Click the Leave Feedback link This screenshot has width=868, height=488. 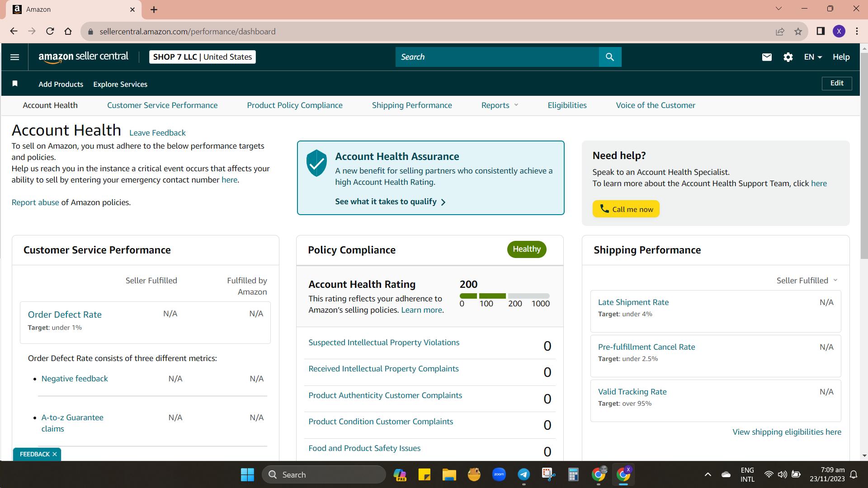click(x=157, y=133)
